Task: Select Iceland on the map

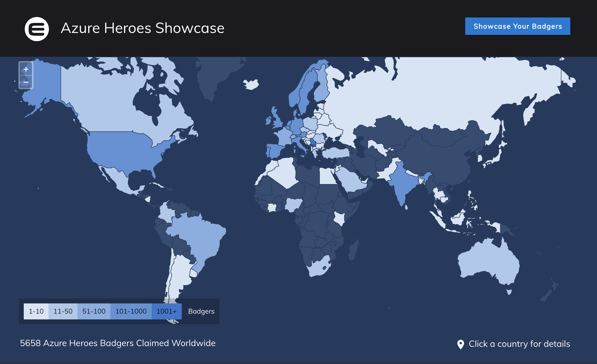Action: (251, 84)
